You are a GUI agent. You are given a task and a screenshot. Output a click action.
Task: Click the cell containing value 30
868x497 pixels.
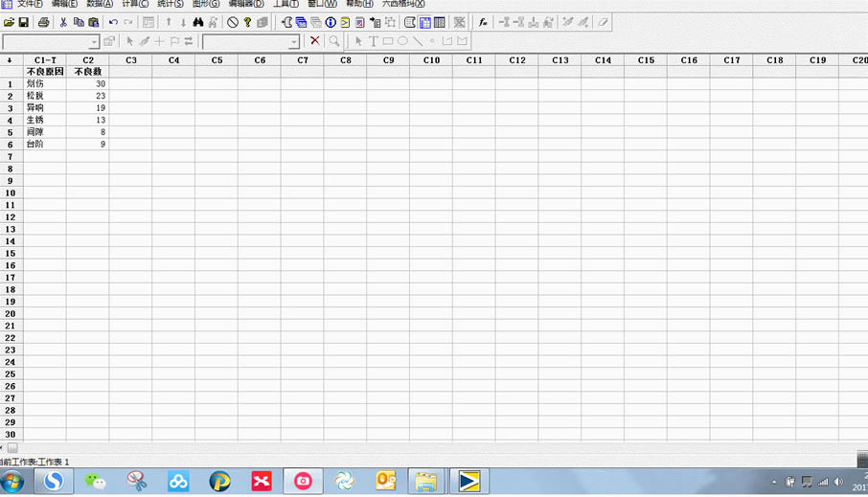(88, 84)
